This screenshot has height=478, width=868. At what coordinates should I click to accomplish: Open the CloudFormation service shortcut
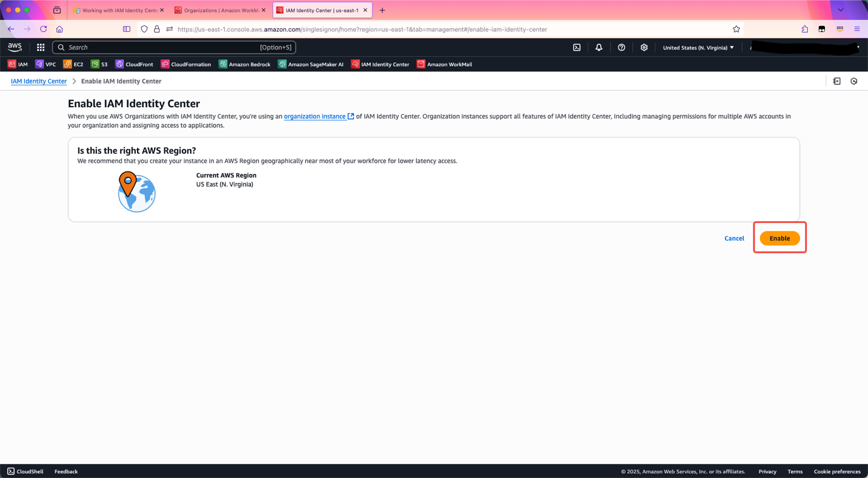coord(186,64)
